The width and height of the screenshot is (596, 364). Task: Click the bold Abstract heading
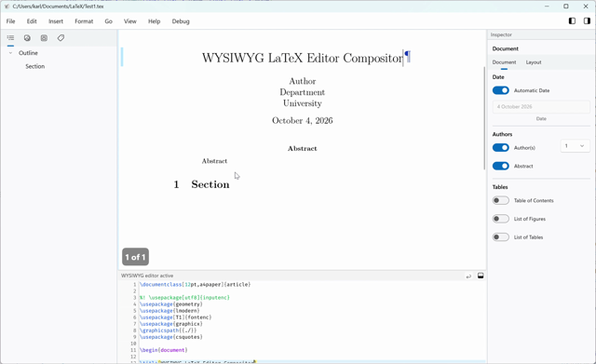[x=302, y=149]
